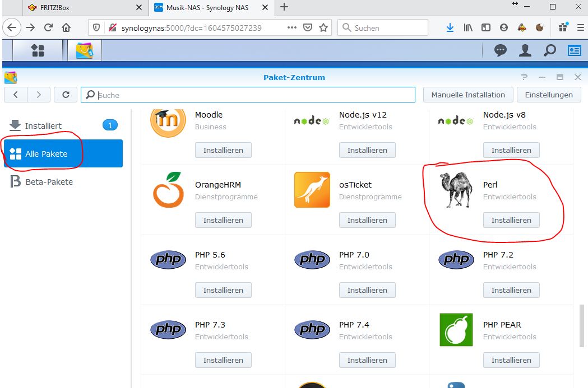Select Installiert in the sidebar
588x388 pixels.
coord(63,125)
